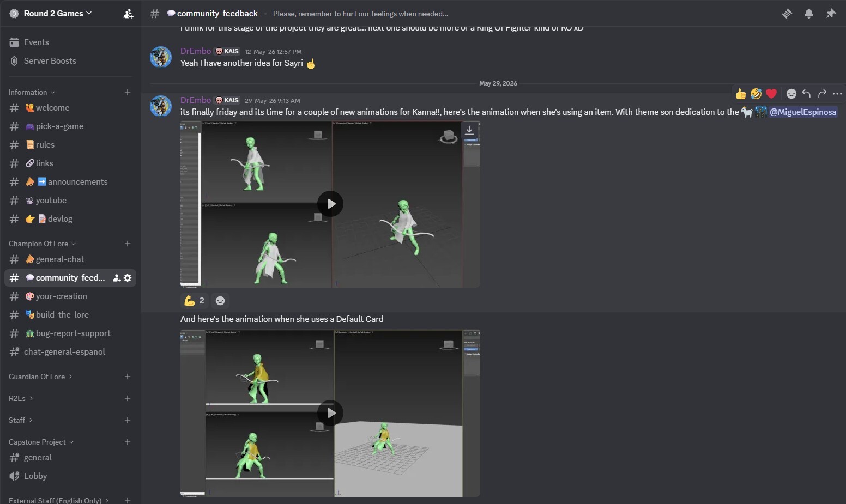Click the community-feedback channel invite icon
Viewport: 846px width, 504px height.
117,278
